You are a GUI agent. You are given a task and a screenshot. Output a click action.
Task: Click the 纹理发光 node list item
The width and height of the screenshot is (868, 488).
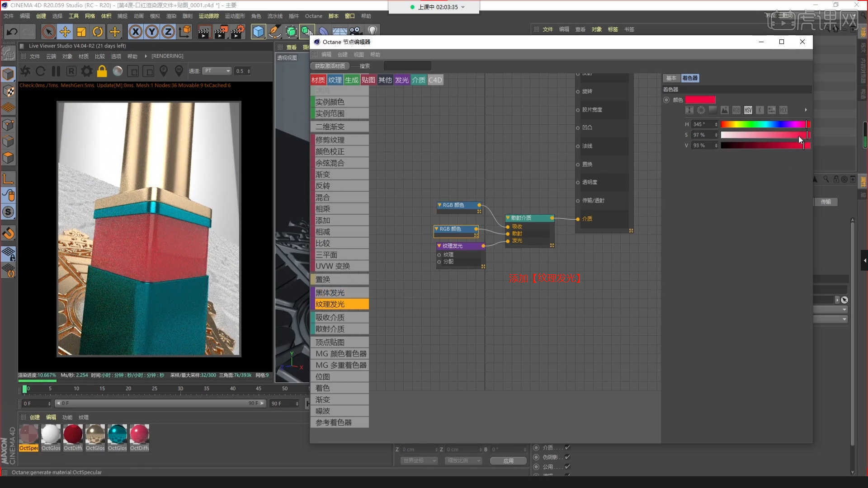coord(340,304)
